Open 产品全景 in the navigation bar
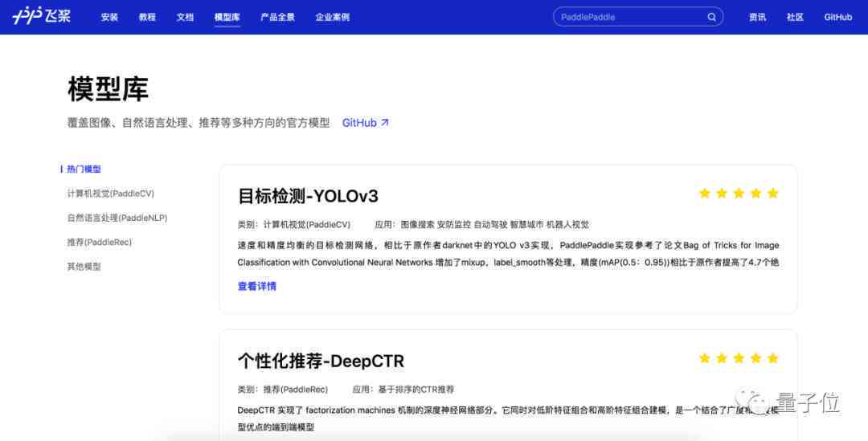868x441 pixels. pos(278,17)
